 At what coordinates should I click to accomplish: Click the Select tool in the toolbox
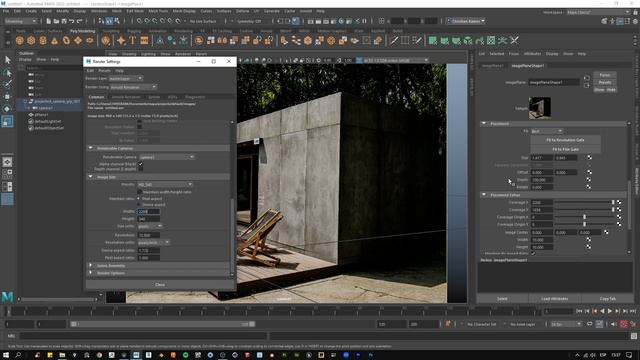point(7,60)
